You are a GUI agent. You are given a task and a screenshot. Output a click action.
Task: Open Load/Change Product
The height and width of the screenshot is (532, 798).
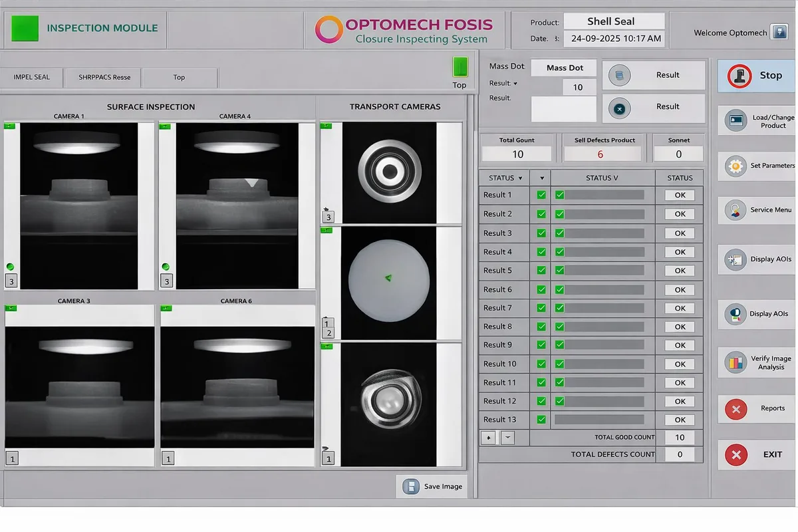click(737, 120)
